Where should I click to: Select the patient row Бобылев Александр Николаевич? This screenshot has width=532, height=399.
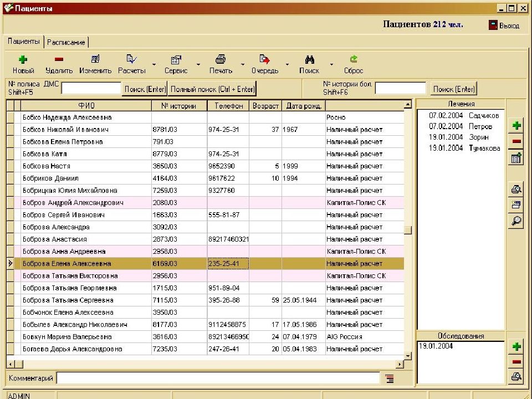[x=205, y=325]
